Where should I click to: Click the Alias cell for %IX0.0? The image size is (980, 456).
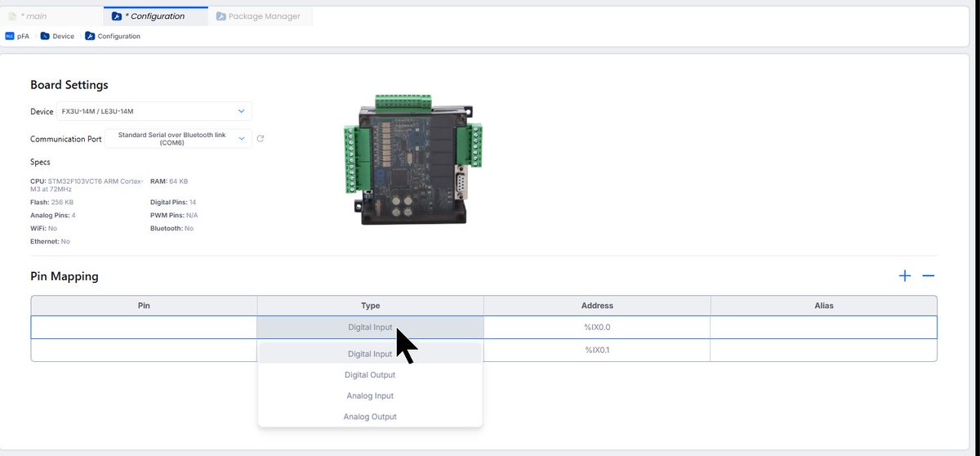pyautogui.click(x=824, y=327)
